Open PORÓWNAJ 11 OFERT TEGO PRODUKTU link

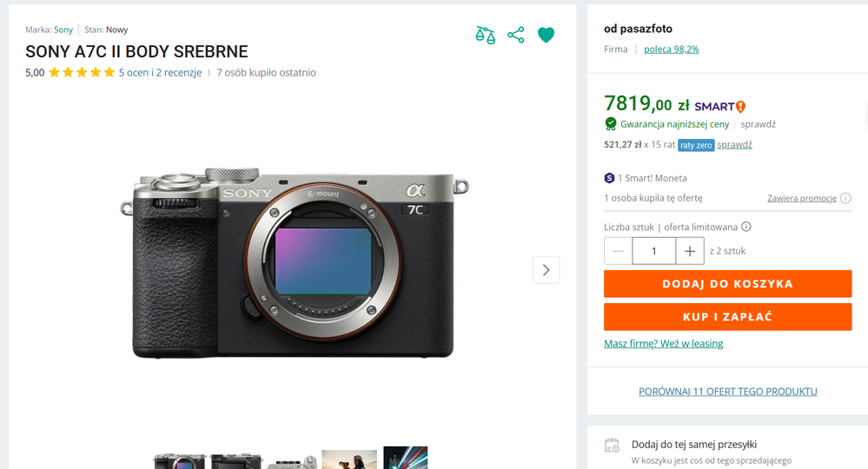pos(727,392)
